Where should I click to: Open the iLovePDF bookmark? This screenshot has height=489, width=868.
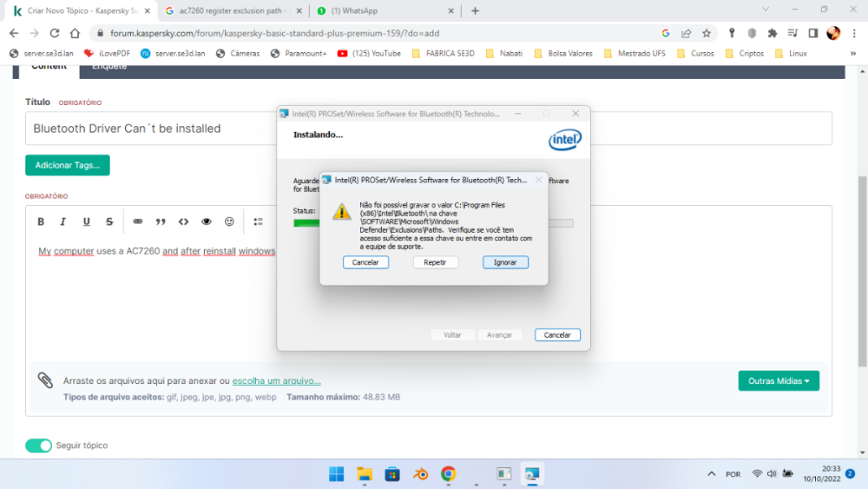(107, 54)
